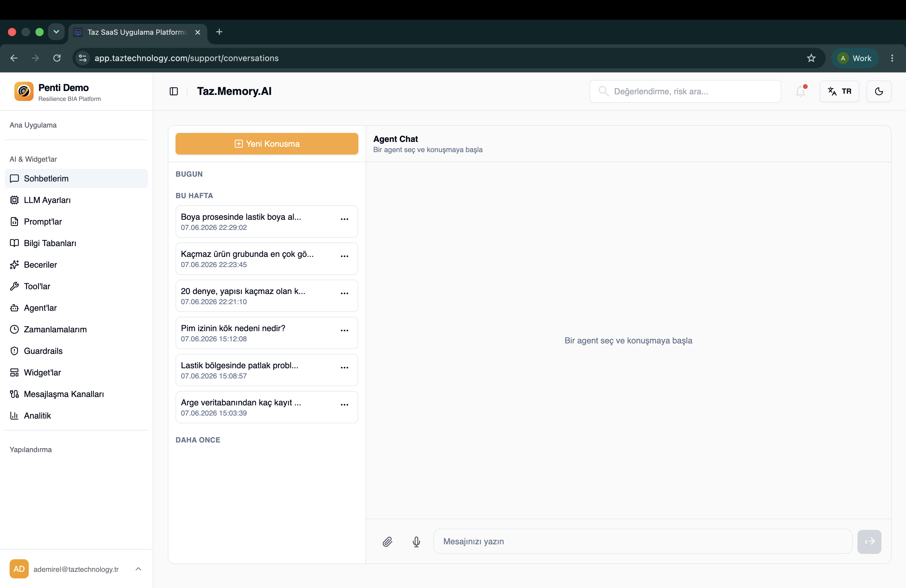The image size is (906, 588).
Task: Click the Agent'lar robot icon
Action: pos(14,308)
